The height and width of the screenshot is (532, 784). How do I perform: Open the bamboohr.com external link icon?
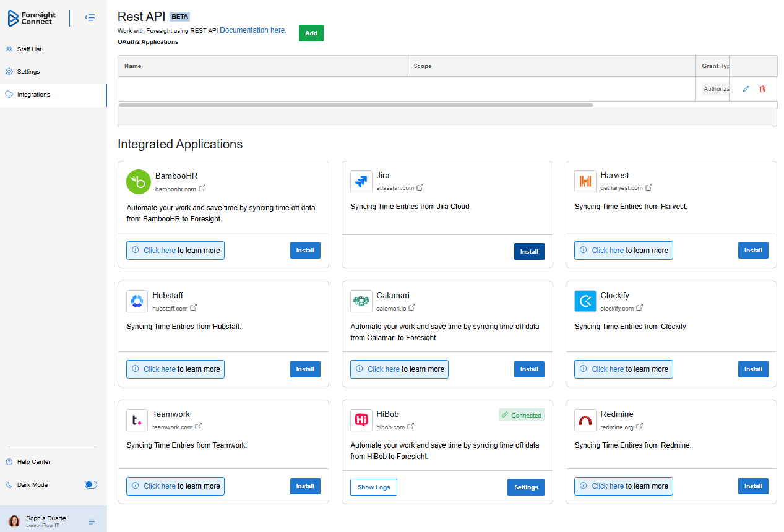202,189
